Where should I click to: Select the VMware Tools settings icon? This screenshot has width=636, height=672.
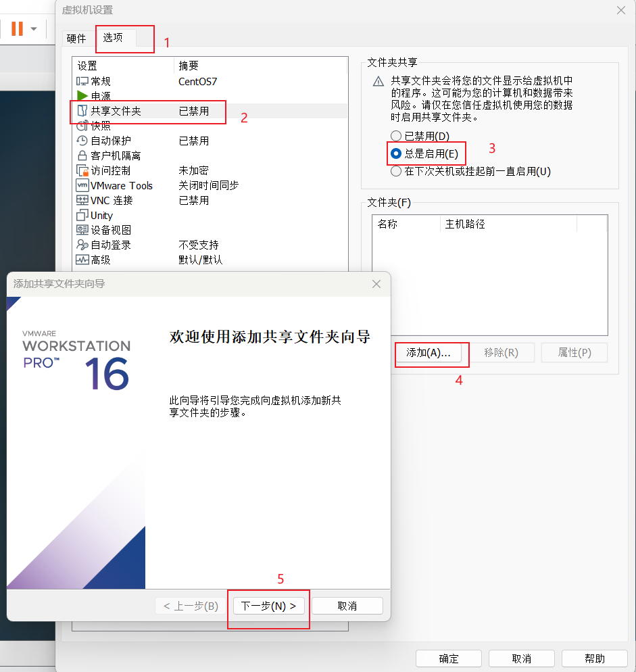[82, 185]
